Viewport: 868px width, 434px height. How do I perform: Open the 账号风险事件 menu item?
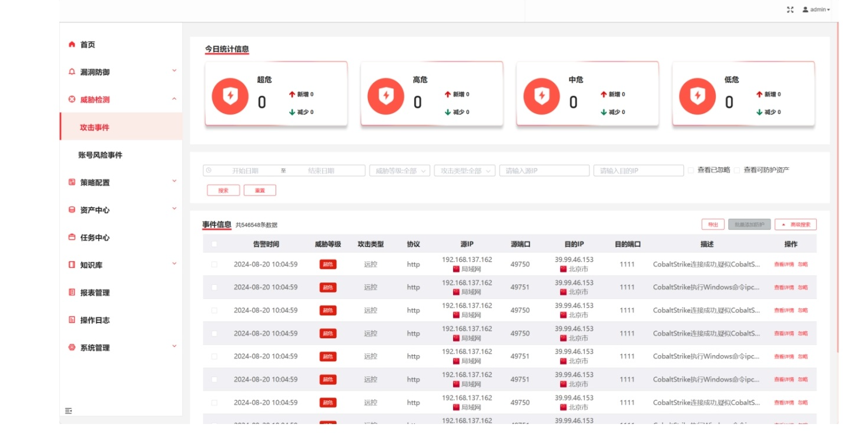click(x=100, y=155)
